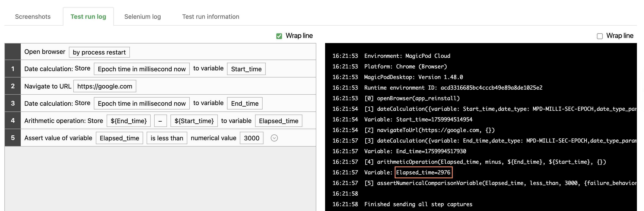Click the https://google.com URL field
The width and height of the screenshot is (644, 211).
tap(105, 86)
